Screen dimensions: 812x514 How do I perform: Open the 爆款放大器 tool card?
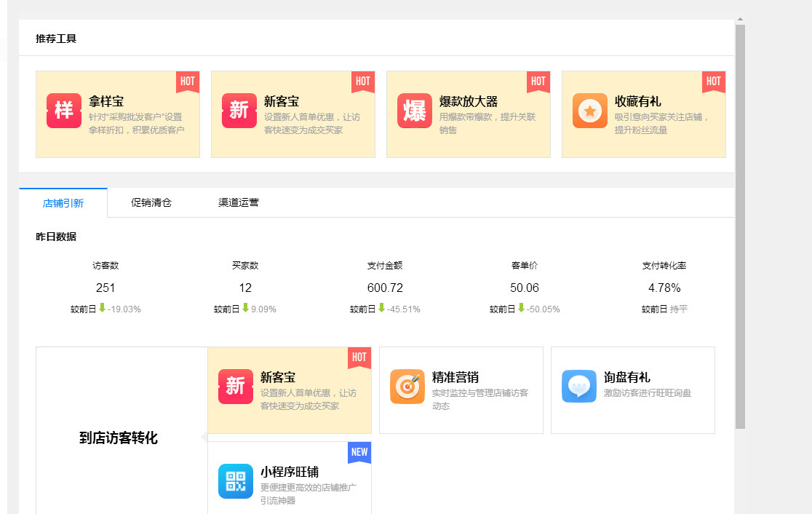[x=468, y=113]
